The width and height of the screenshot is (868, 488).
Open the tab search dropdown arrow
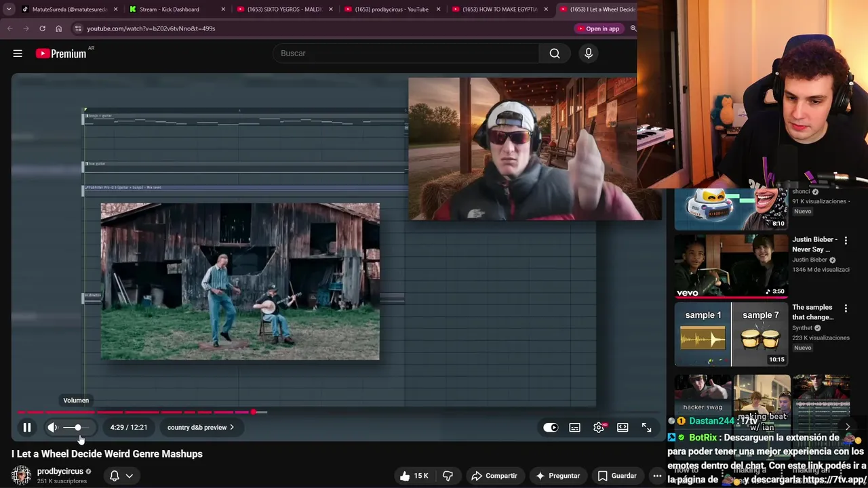point(9,9)
